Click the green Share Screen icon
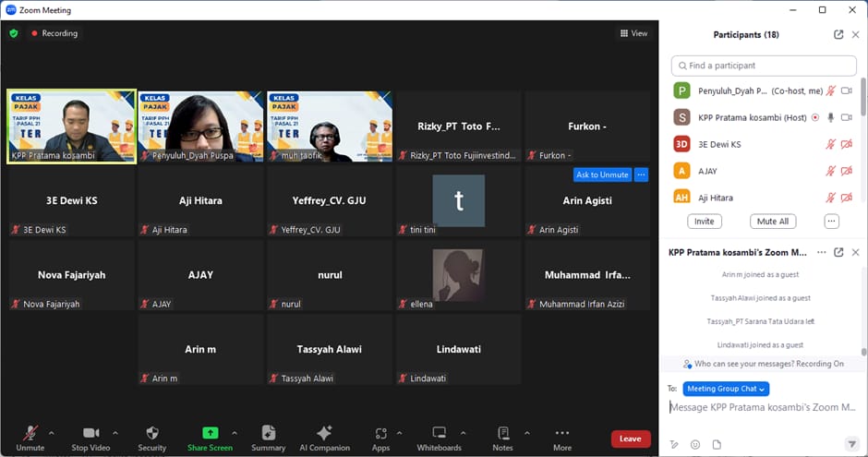 (210, 433)
